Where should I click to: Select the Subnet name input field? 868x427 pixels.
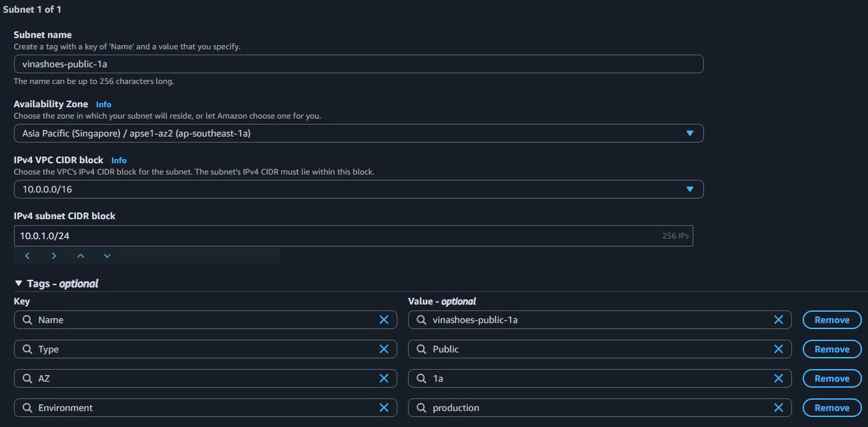click(359, 63)
